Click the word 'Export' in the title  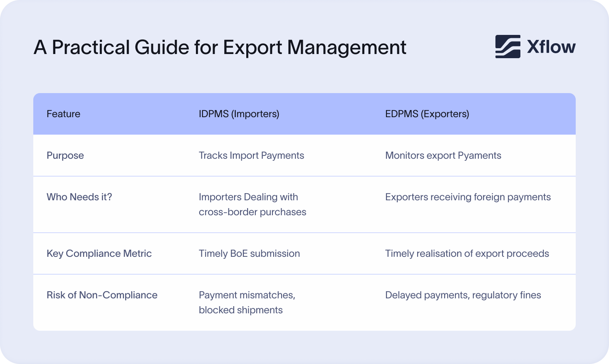pos(253,47)
